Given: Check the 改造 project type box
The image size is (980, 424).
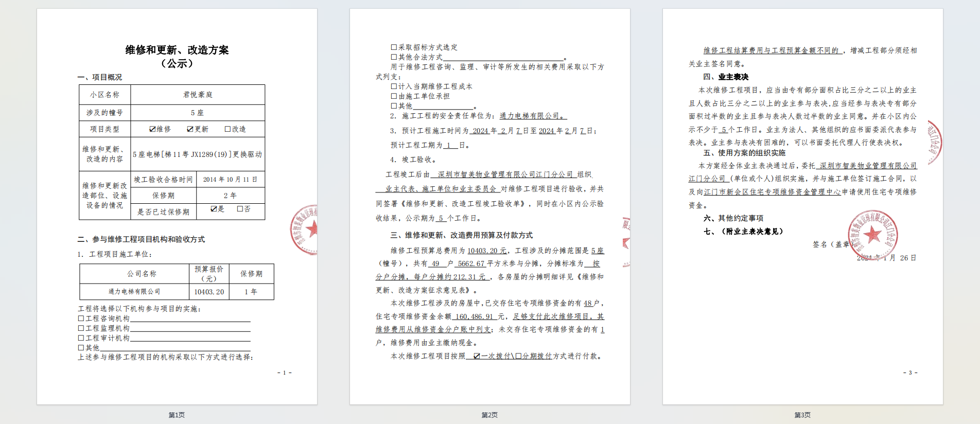Looking at the screenshot, I should [x=227, y=129].
